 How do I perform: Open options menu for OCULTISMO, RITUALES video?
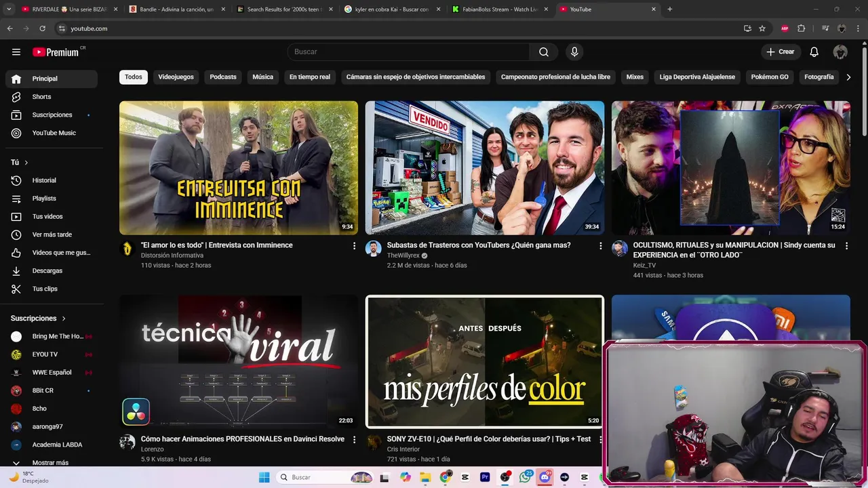point(846,246)
